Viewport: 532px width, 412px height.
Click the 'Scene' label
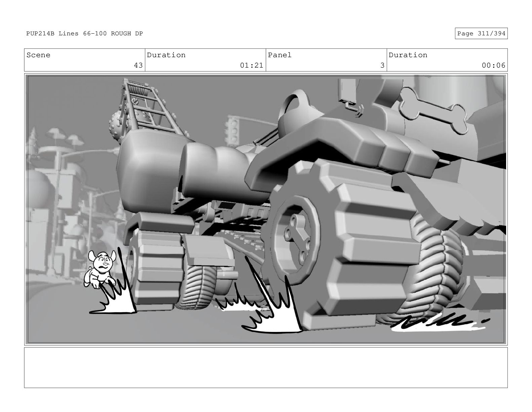coord(38,55)
